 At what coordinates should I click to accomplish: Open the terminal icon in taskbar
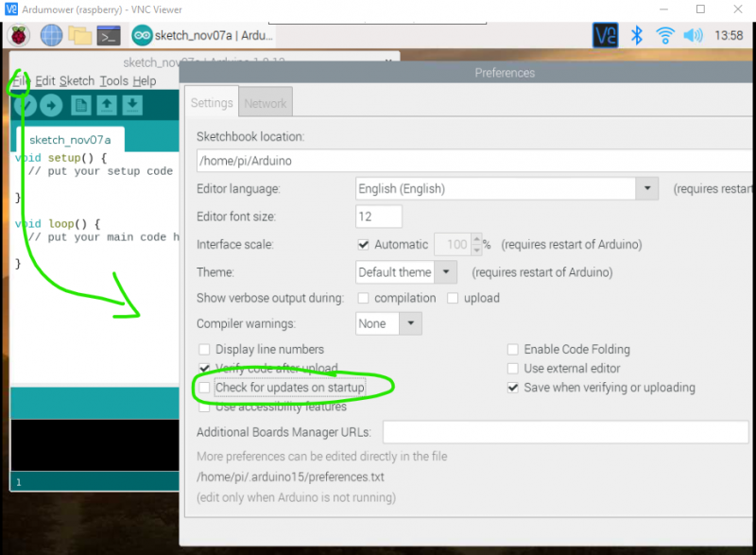109,36
